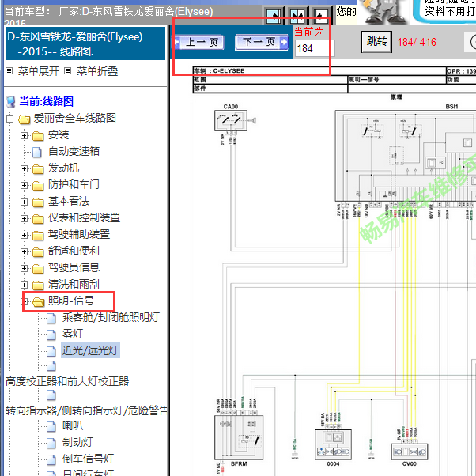Image resolution: width=476 pixels, height=476 pixels.
Task: Click the 菜单折叠 collapse menu link
Action: pos(96,71)
